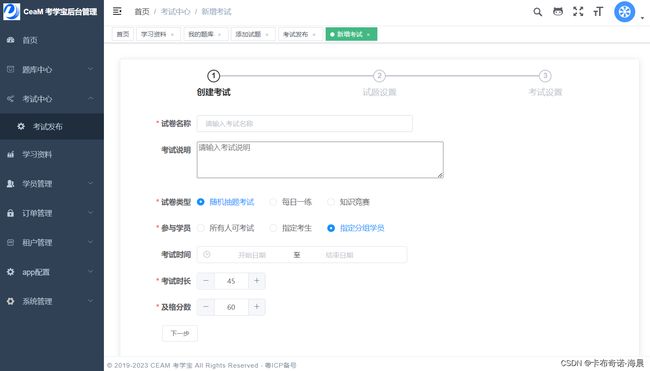650x371 pixels.
Task: Click step 3 考试设置 indicator
Action: click(x=545, y=76)
